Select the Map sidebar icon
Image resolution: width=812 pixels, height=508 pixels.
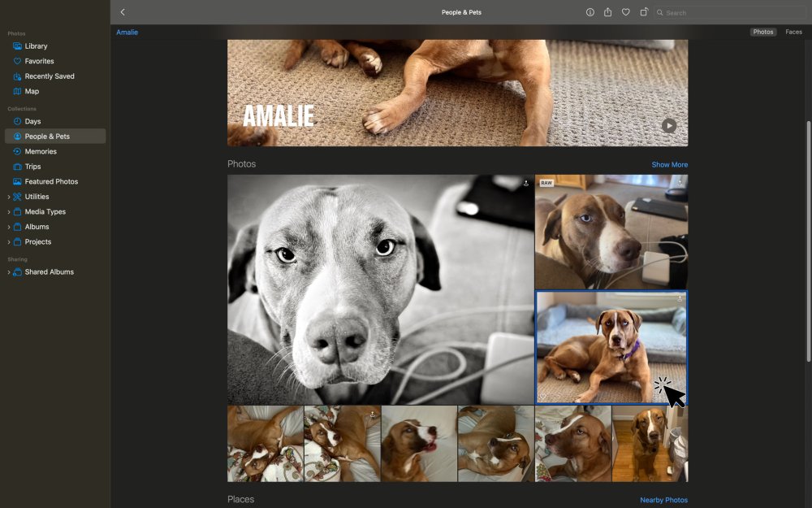pyautogui.click(x=17, y=91)
